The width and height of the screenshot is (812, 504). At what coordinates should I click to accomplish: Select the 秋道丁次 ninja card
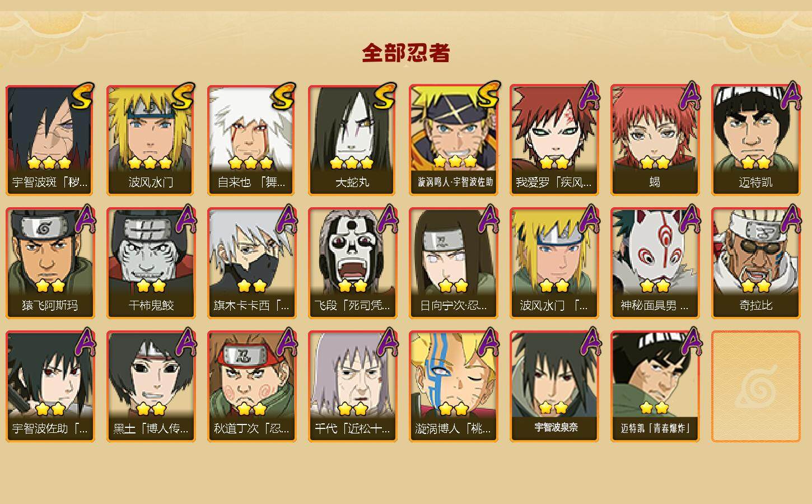click(x=252, y=386)
